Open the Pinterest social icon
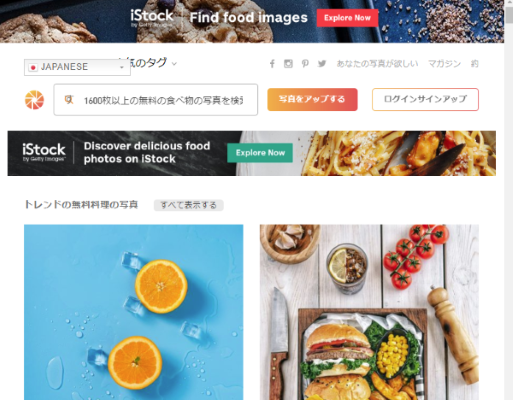The image size is (513, 400). tap(305, 64)
